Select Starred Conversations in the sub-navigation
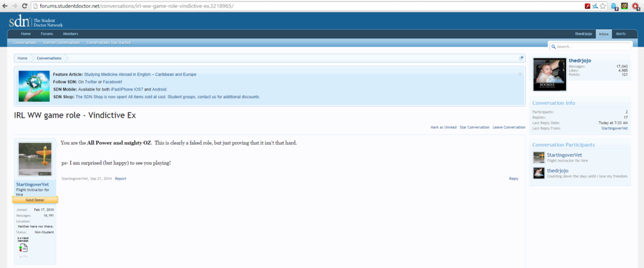 [62, 42]
